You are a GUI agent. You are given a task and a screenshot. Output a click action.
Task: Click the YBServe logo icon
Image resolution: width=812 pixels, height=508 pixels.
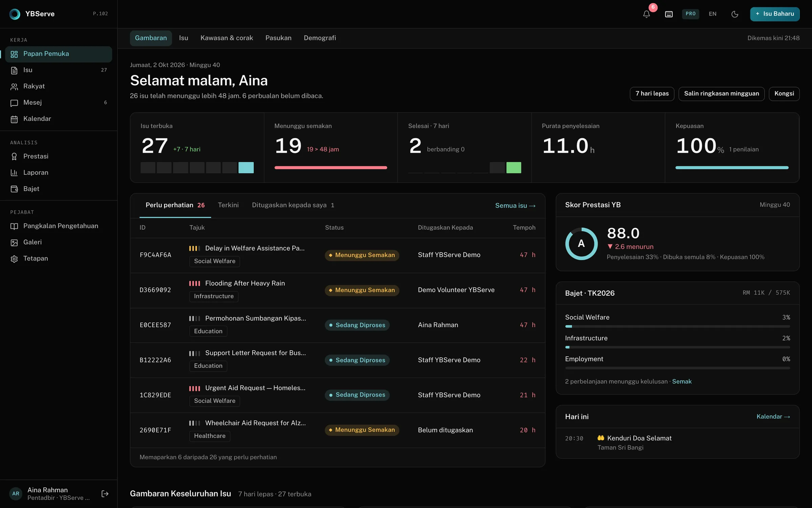click(x=15, y=14)
